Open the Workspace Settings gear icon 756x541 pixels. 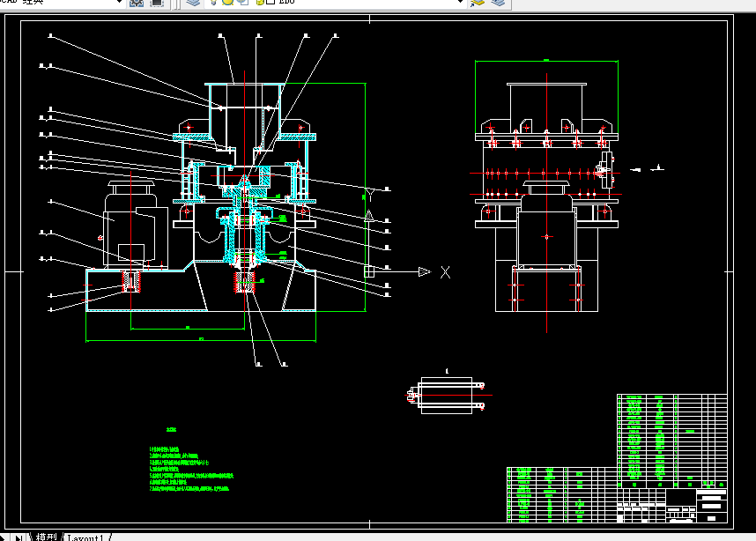tap(137, 3)
